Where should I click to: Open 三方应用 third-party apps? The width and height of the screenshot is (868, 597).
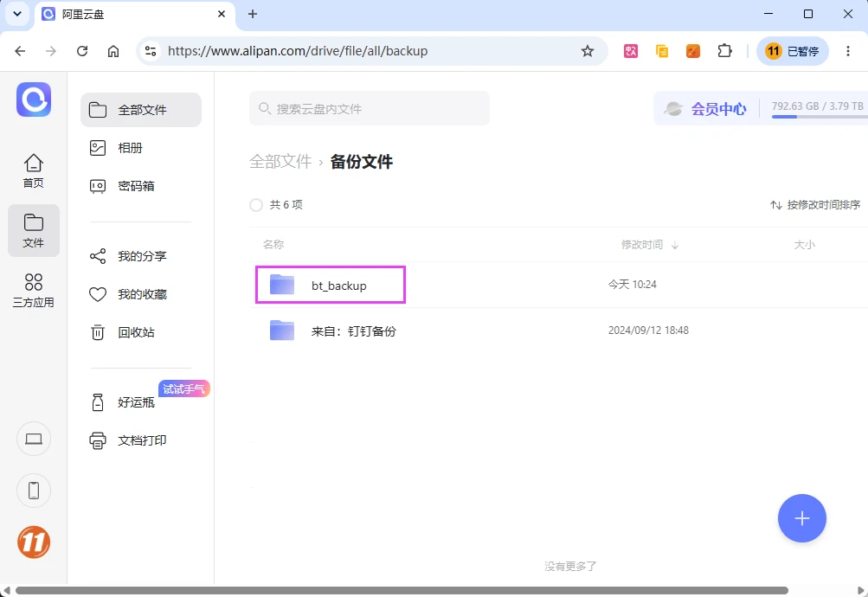33,290
